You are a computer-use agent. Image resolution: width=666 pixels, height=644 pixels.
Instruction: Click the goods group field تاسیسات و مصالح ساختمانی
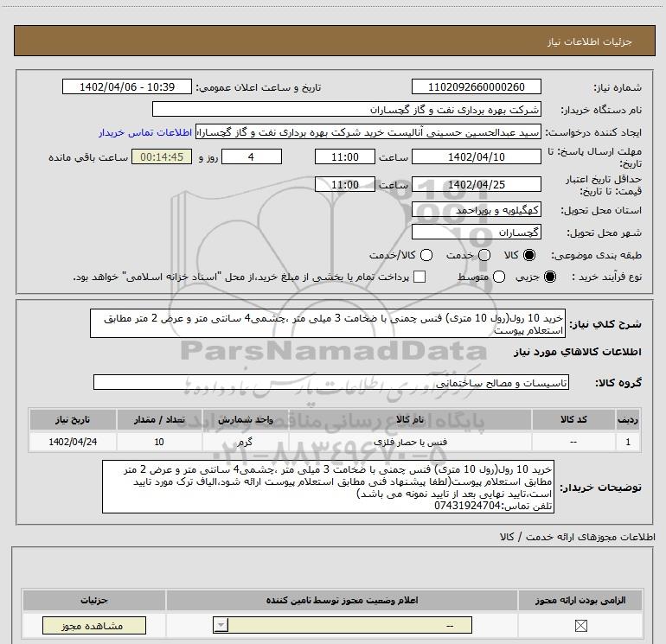tap(331, 382)
